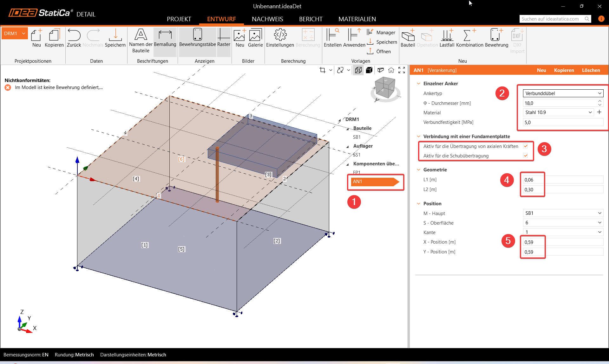Select SS1 in the model tree

[x=357, y=155]
